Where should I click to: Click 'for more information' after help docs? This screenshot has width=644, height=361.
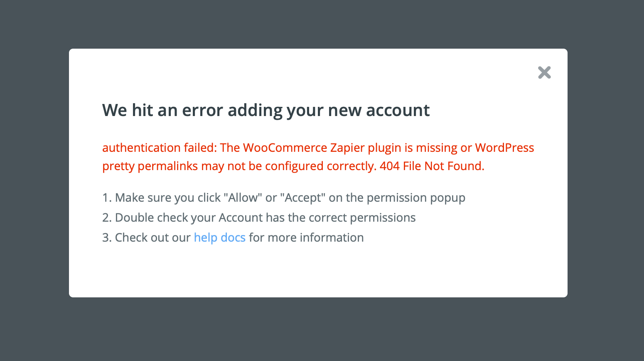click(306, 237)
